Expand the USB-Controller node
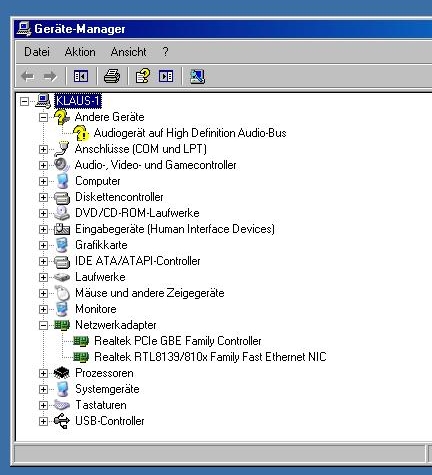 point(43,421)
